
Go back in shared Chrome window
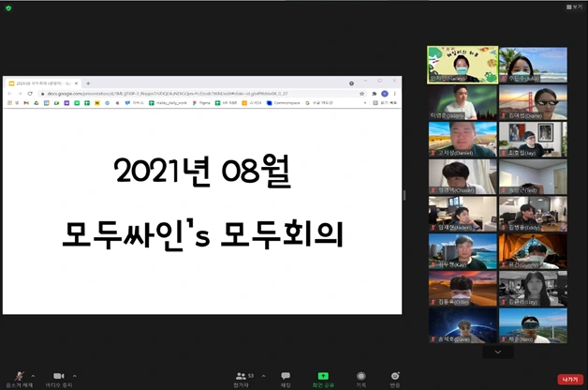(9, 94)
